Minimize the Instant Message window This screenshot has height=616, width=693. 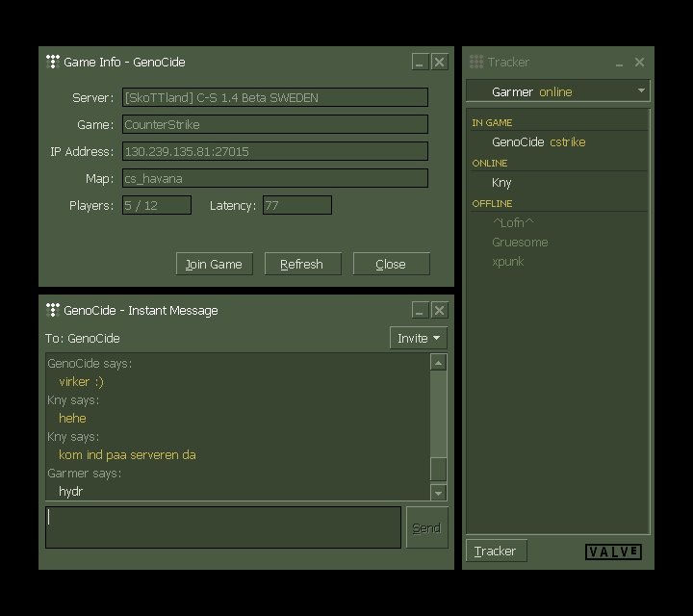click(420, 310)
